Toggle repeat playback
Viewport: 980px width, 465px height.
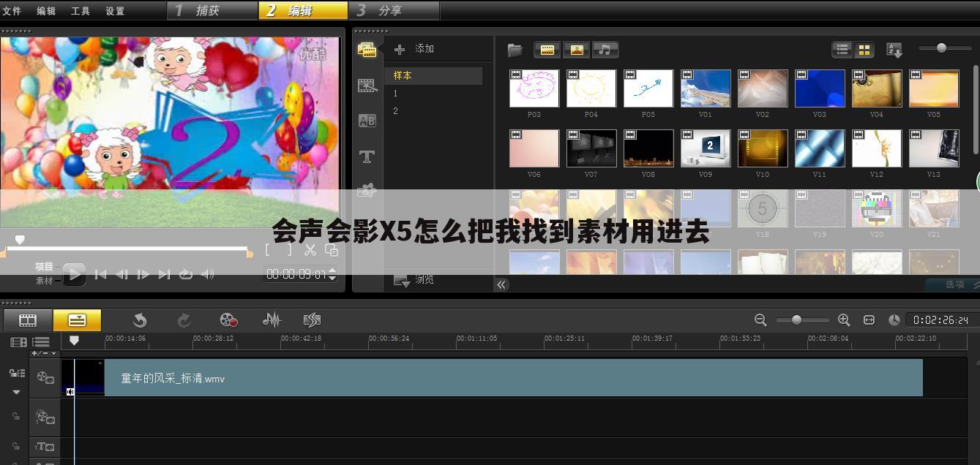(186, 274)
